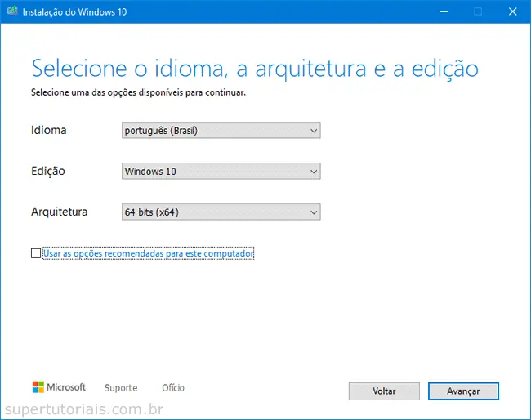This screenshot has height=420, width=531.
Task: Click the Voltar button
Action: tap(384, 391)
